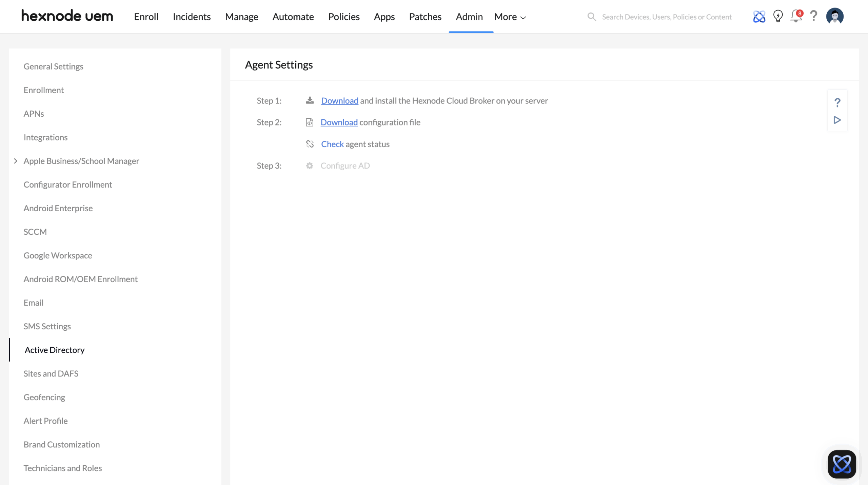Click the gear icon next to Configure AD
Viewport: 868px width, 485px height.
[x=310, y=166]
